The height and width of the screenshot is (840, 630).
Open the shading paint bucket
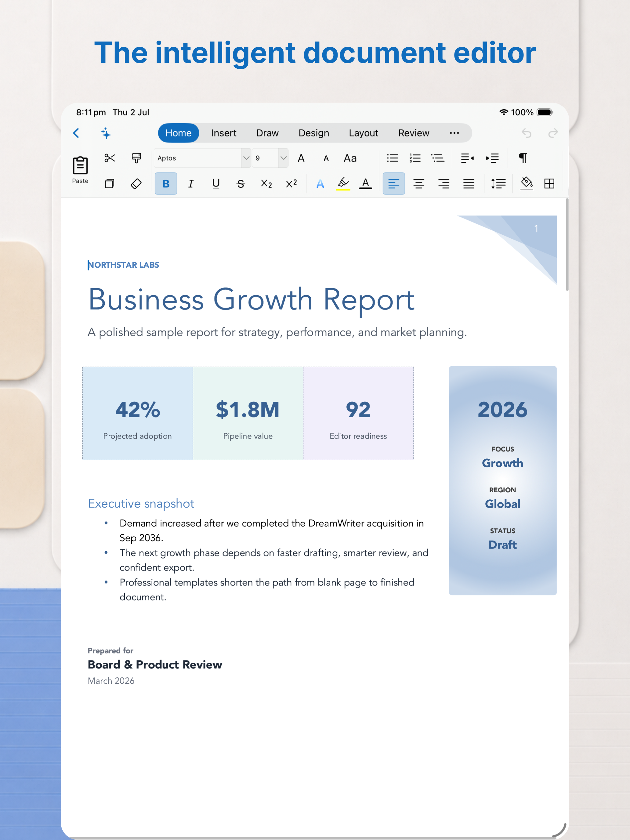coord(527,184)
